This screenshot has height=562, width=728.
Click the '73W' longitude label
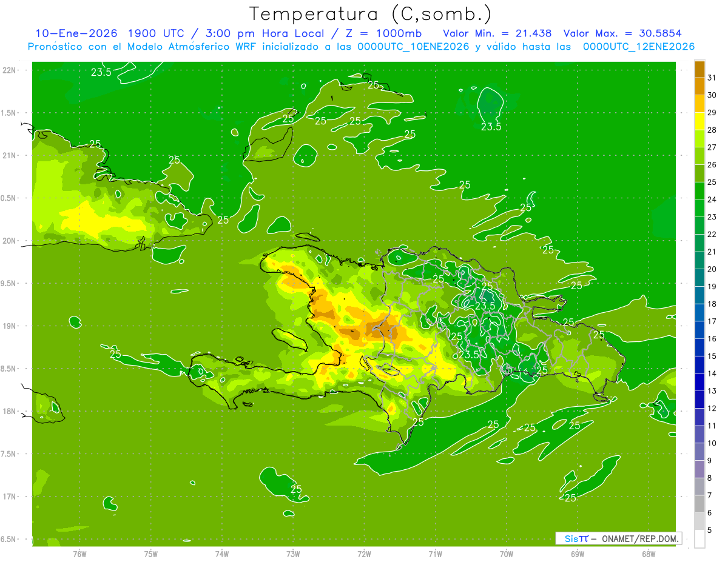(293, 554)
